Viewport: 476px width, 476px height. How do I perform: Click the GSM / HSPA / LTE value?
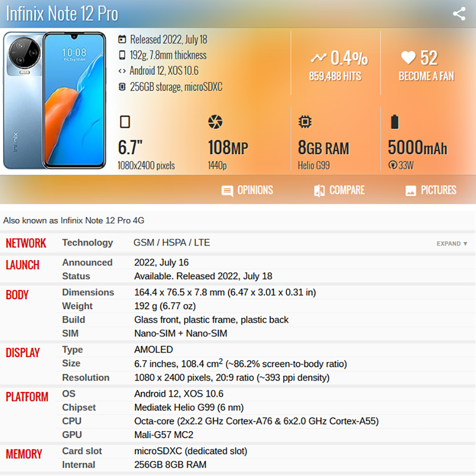coord(172,243)
